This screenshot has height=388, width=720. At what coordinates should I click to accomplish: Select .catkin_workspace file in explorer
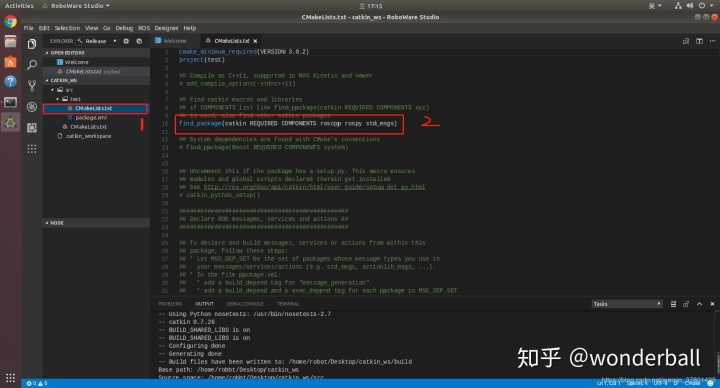point(88,136)
